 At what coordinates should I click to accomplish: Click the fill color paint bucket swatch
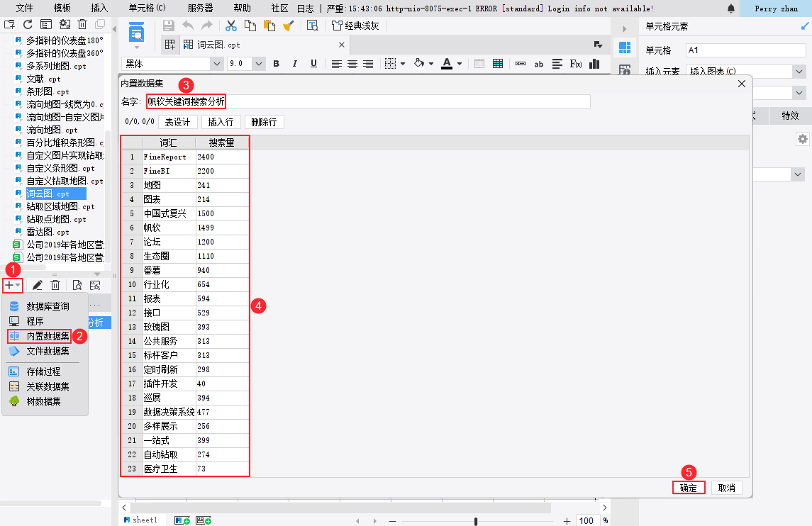[x=419, y=64]
